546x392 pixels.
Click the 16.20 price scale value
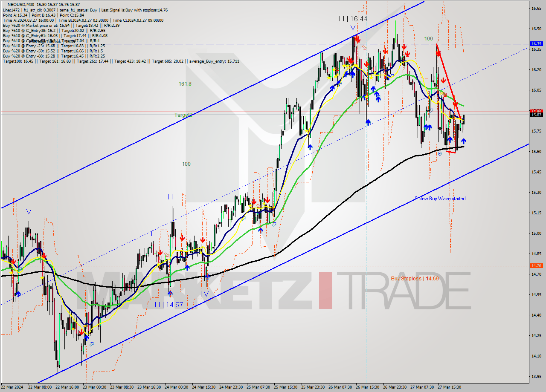tap(536, 69)
